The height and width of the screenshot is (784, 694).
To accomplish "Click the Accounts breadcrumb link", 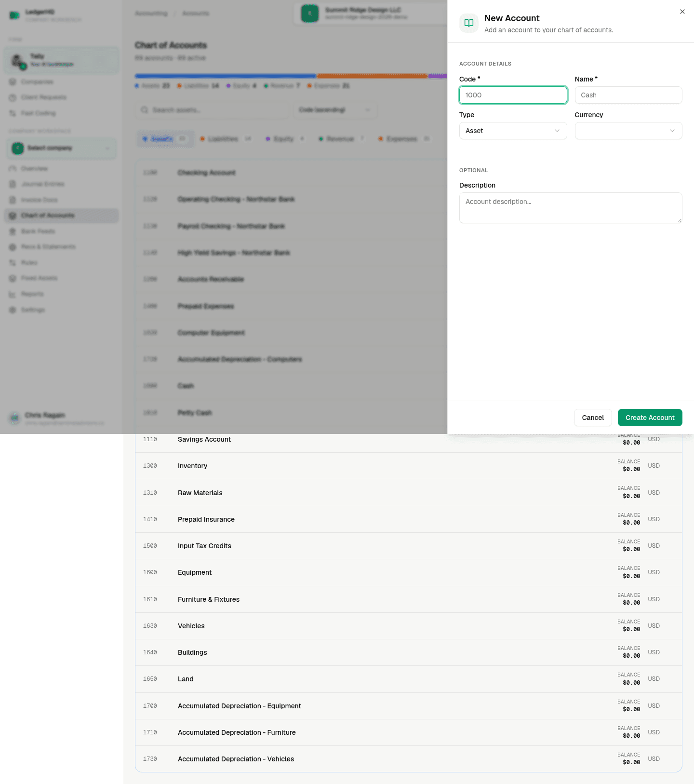I will tap(196, 14).
